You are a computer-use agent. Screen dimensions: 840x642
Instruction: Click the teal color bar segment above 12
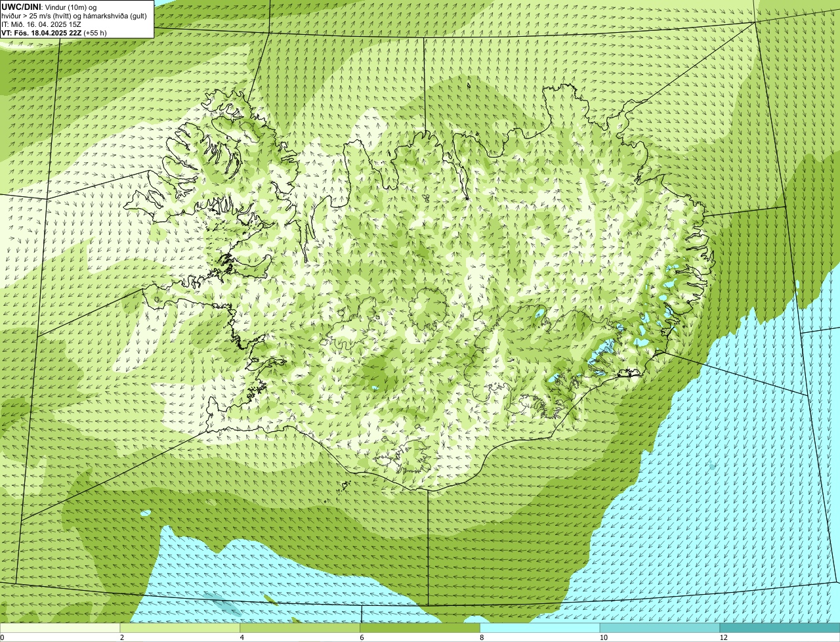[x=780, y=628]
